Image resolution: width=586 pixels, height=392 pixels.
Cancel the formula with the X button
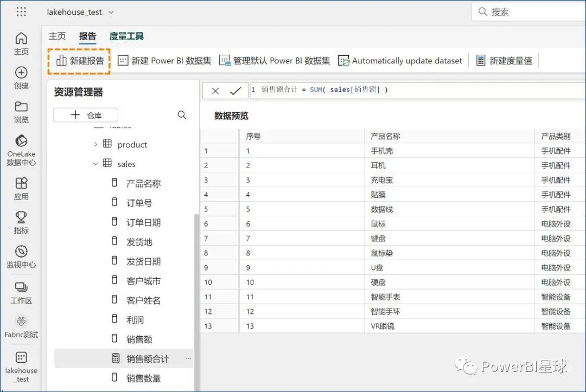tap(216, 90)
